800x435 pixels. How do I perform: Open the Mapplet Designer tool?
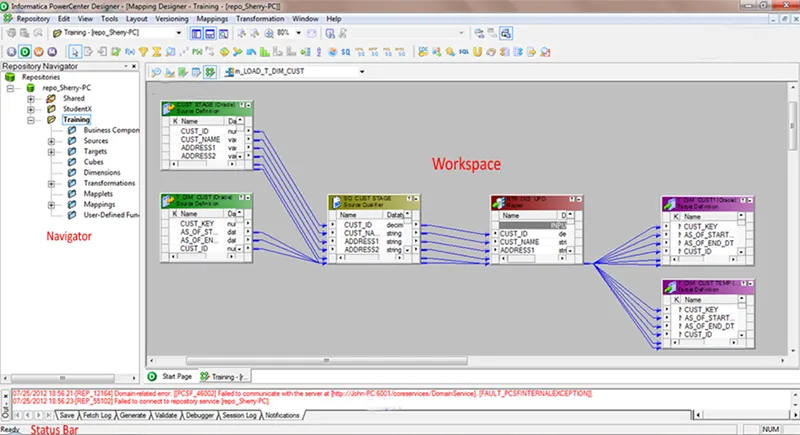pos(196,72)
